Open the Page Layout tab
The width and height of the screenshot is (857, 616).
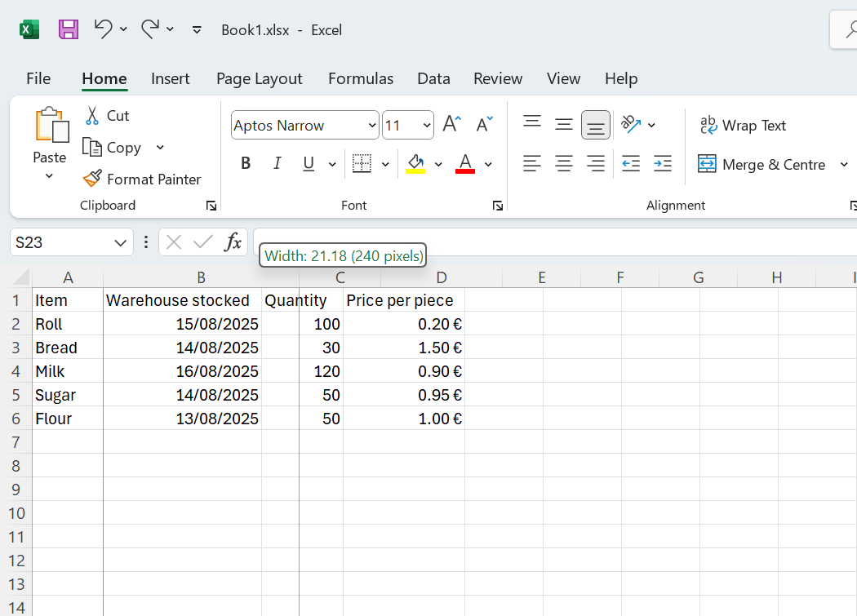click(x=259, y=78)
